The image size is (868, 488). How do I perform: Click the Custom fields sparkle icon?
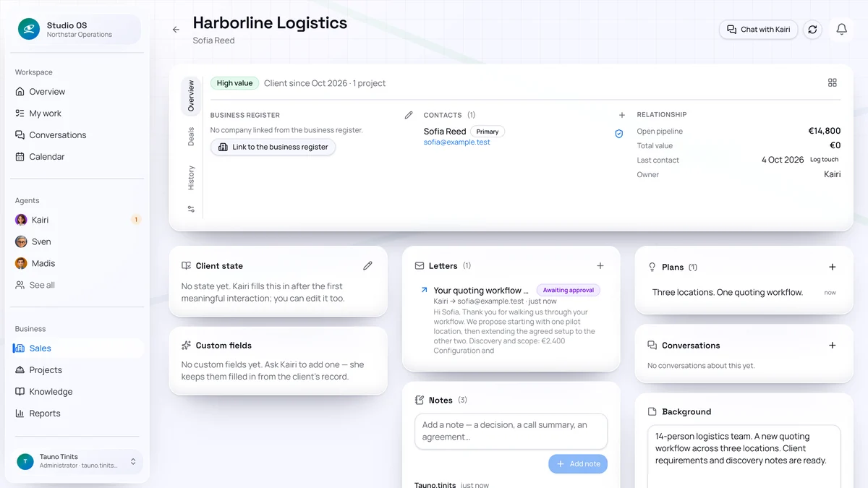[x=187, y=346]
